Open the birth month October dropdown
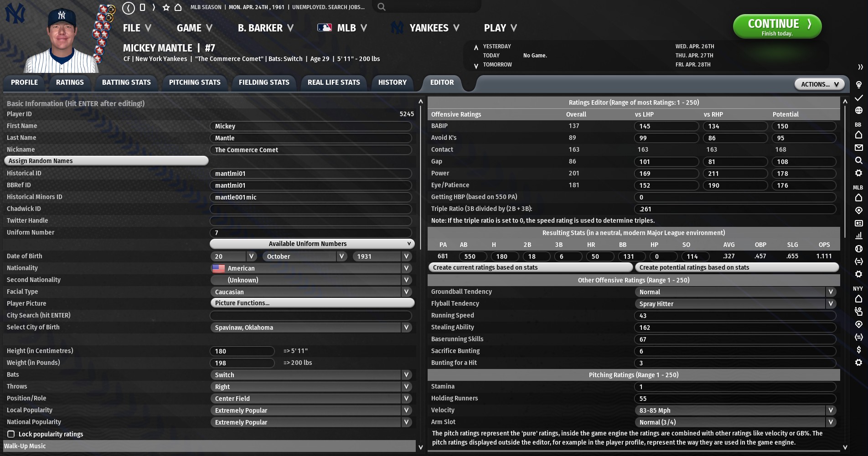The height and width of the screenshot is (456, 868). coord(305,256)
